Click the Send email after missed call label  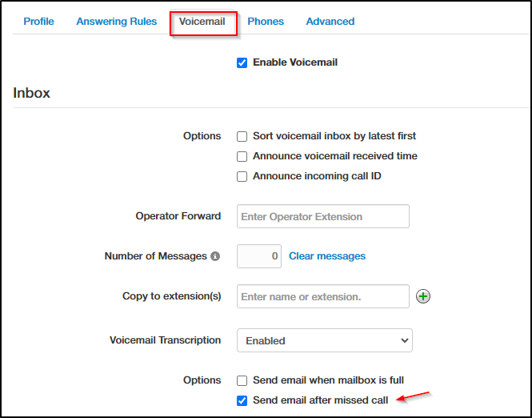320,400
